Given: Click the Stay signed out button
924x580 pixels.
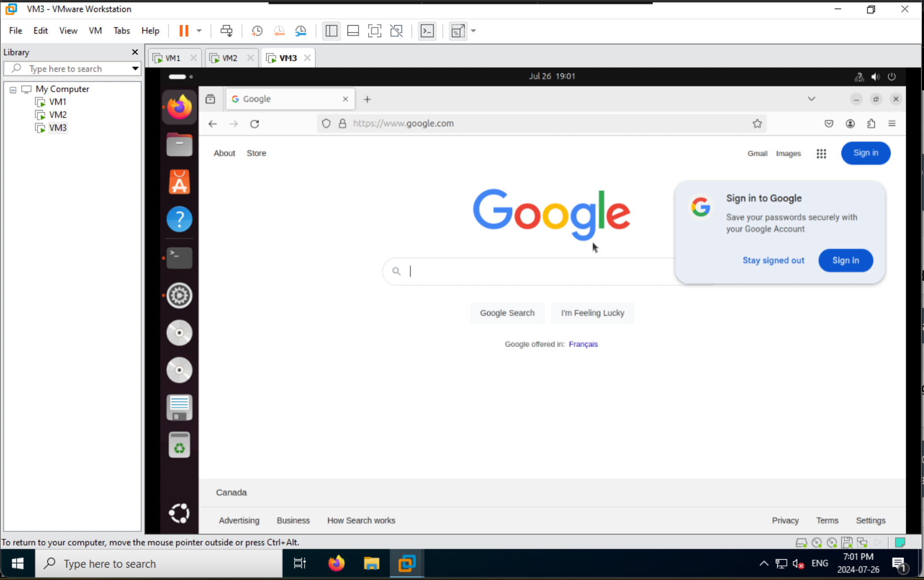Looking at the screenshot, I should [773, 261].
